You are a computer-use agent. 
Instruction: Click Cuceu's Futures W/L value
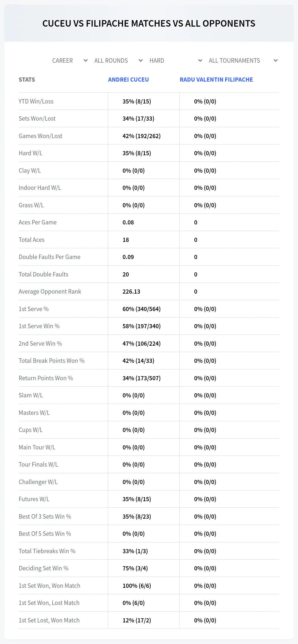(137, 499)
